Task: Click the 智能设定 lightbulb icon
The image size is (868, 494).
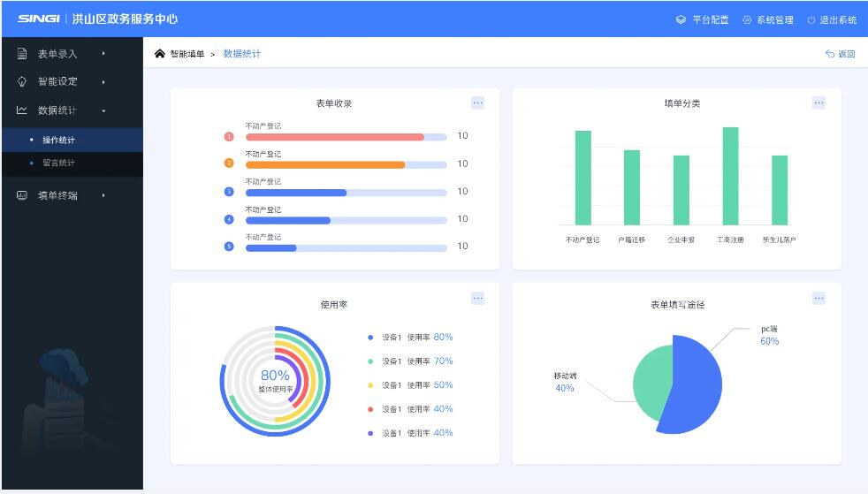Action: 22,81
